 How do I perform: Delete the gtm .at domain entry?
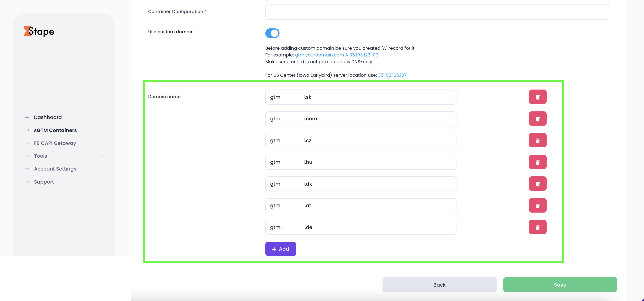537,205
